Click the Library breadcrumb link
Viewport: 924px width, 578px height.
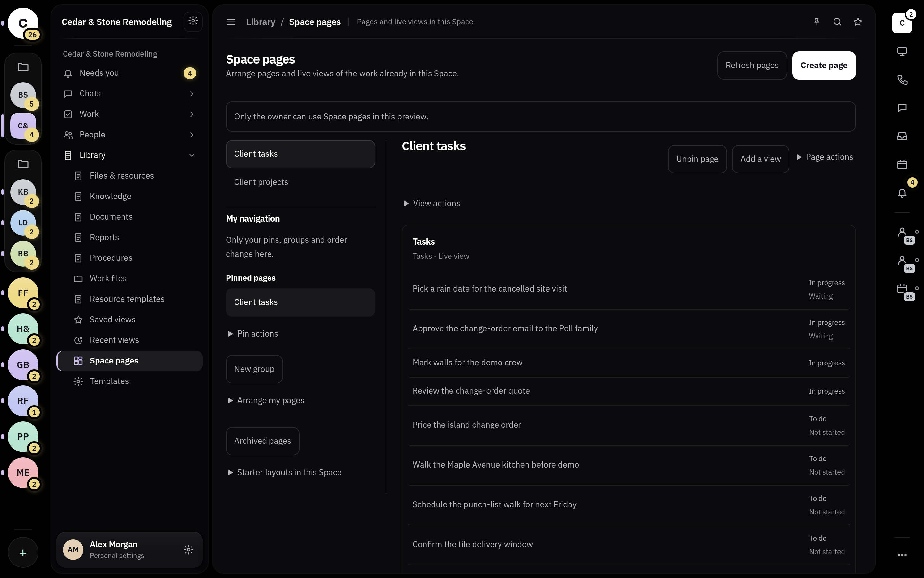[261, 22]
